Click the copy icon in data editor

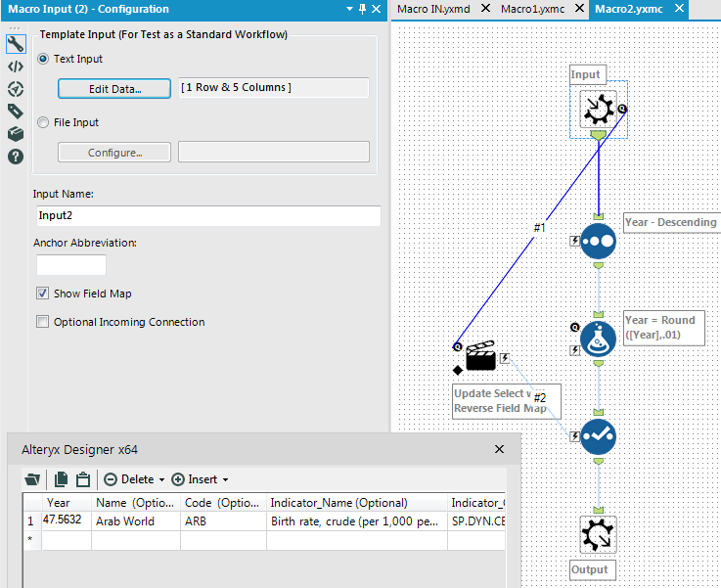pyautogui.click(x=61, y=479)
